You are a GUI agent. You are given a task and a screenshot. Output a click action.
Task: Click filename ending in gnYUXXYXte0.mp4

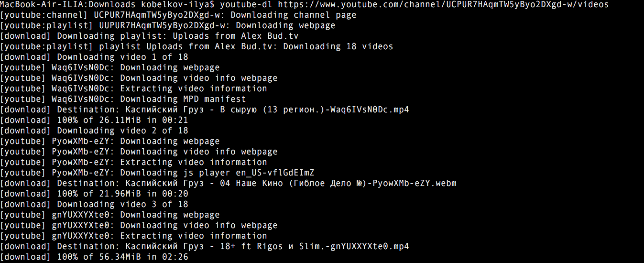(x=267, y=246)
